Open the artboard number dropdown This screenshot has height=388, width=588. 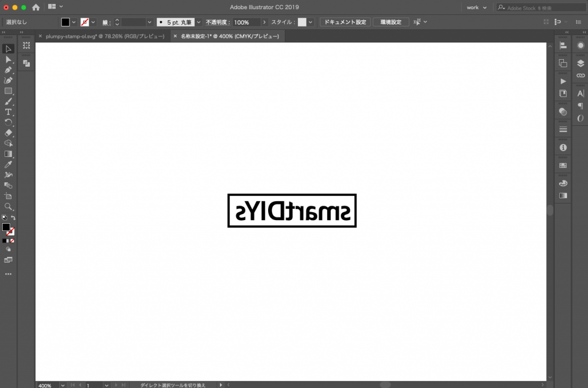click(x=107, y=385)
